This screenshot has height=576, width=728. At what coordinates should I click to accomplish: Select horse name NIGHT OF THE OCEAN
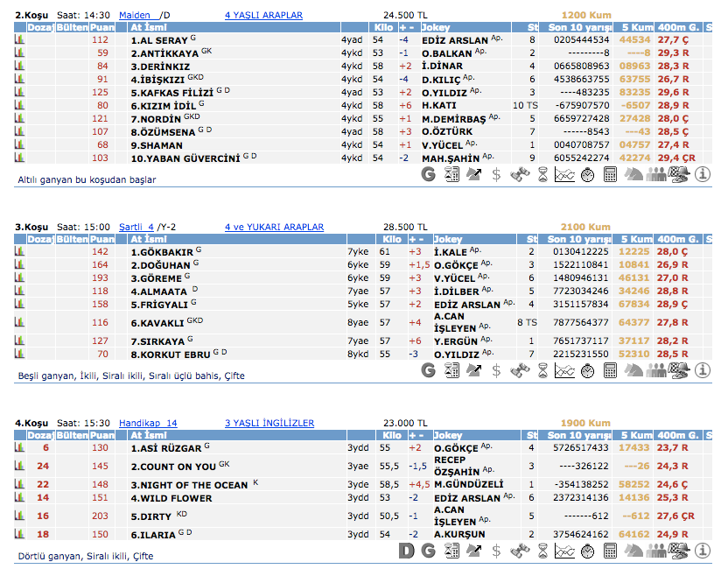click(189, 485)
